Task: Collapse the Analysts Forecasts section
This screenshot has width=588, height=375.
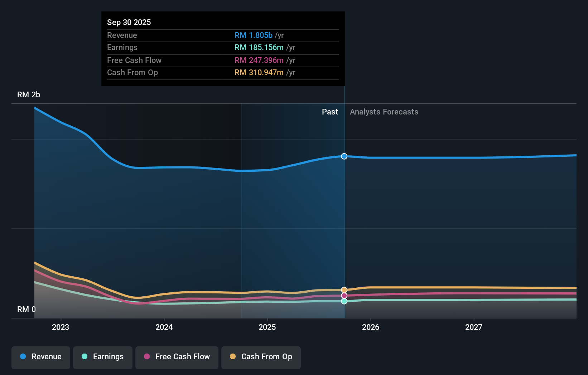Action: (384, 112)
